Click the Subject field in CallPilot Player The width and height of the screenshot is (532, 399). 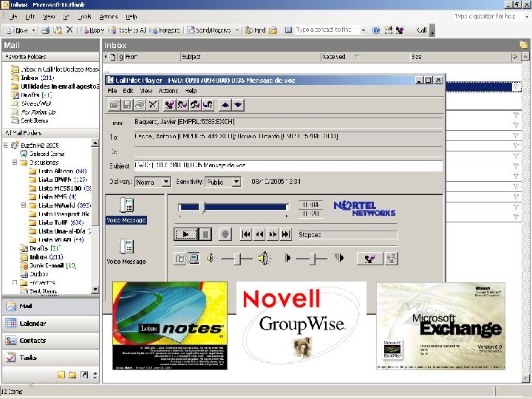pos(288,166)
